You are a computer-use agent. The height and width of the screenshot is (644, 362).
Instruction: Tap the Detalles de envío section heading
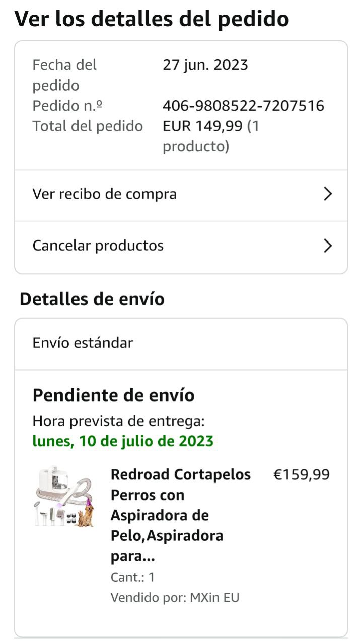[92, 299]
